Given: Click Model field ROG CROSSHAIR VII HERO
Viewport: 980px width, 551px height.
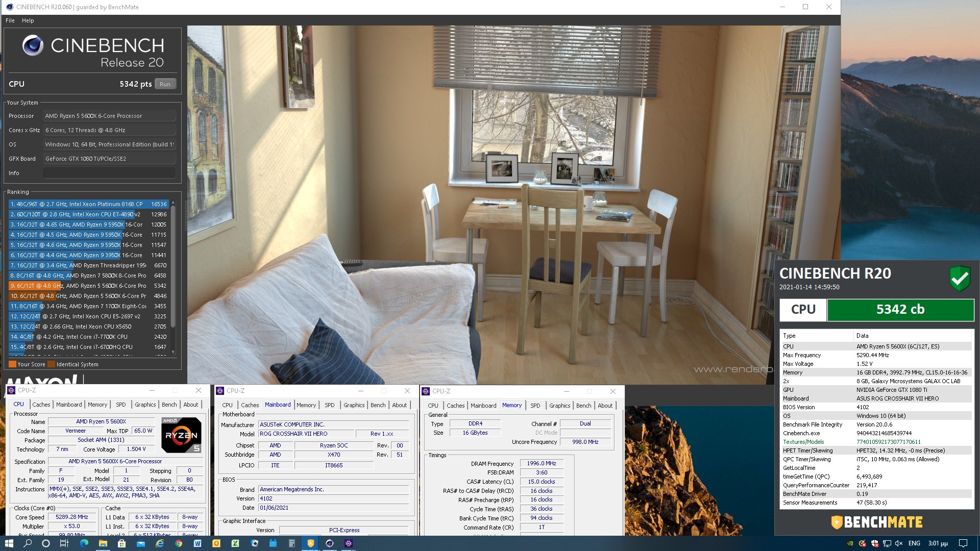Looking at the screenshot, I should 306,434.
